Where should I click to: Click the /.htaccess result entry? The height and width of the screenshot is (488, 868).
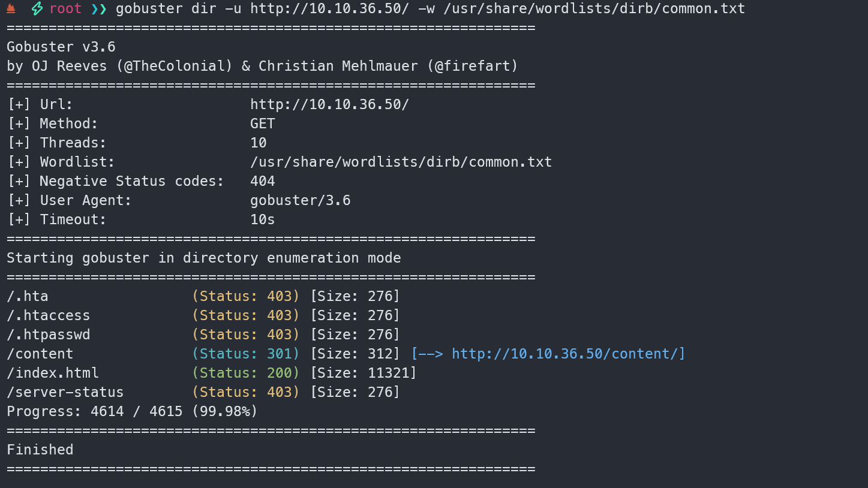pyautogui.click(x=49, y=315)
